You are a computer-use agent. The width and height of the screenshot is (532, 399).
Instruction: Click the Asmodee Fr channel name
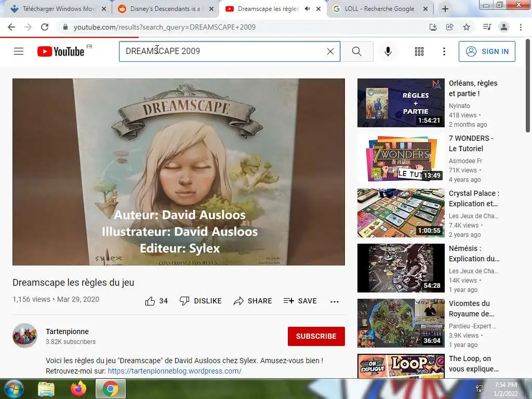465,161
